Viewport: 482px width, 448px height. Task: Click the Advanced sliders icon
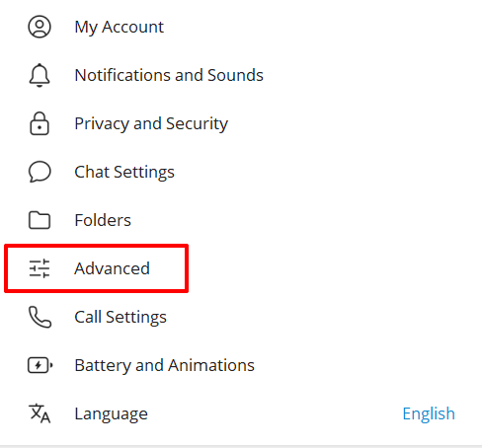(40, 268)
